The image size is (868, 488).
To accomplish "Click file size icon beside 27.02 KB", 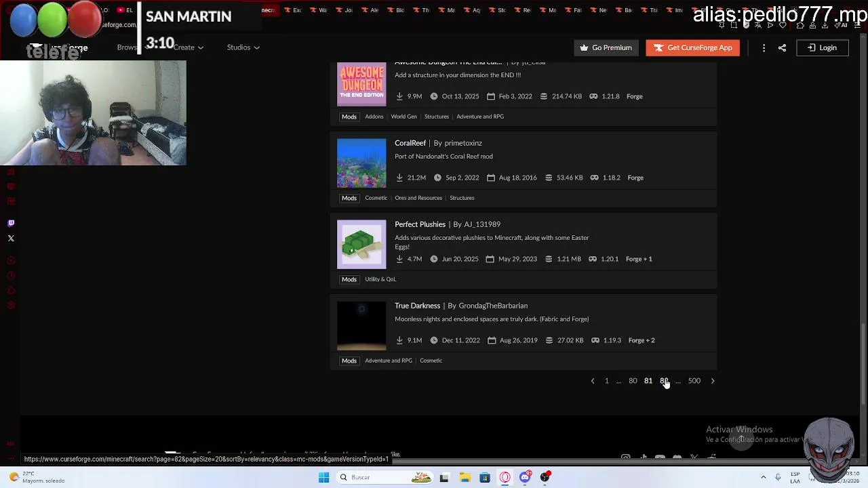I will tap(549, 340).
